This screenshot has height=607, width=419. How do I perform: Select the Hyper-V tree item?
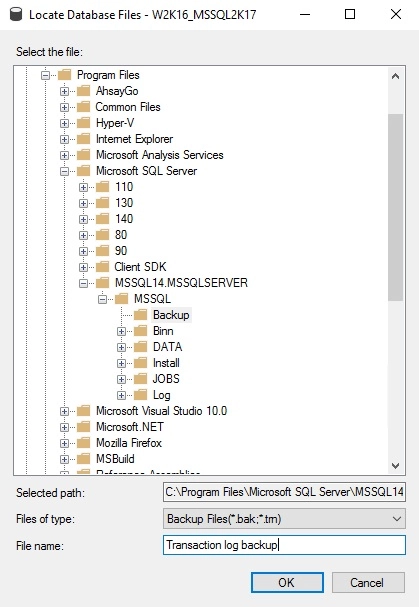click(115, 123)
